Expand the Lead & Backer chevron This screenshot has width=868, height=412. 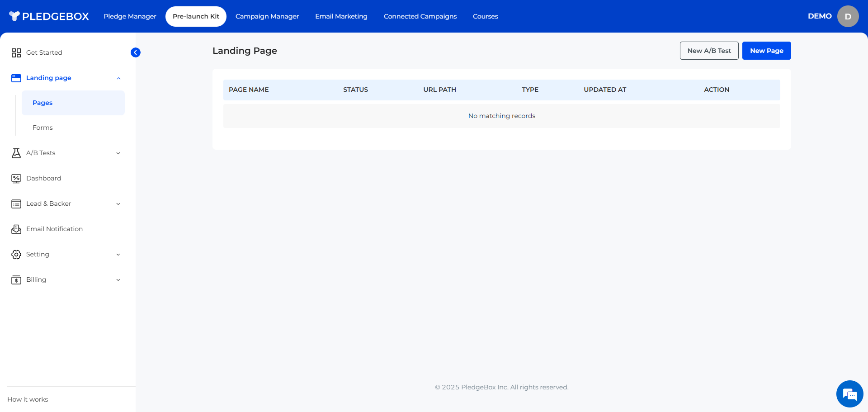click(x=118, y=204)
